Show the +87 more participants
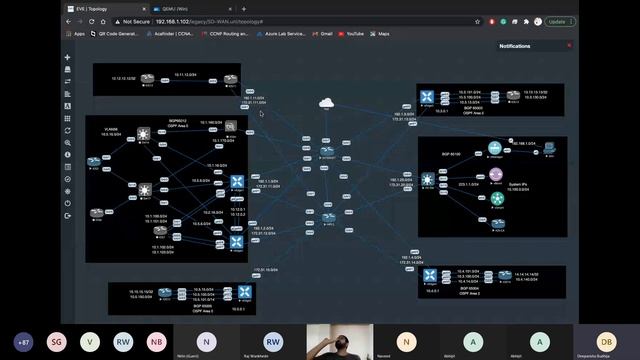The width and height of the screenshot is (640, 360). coord(23,342)
